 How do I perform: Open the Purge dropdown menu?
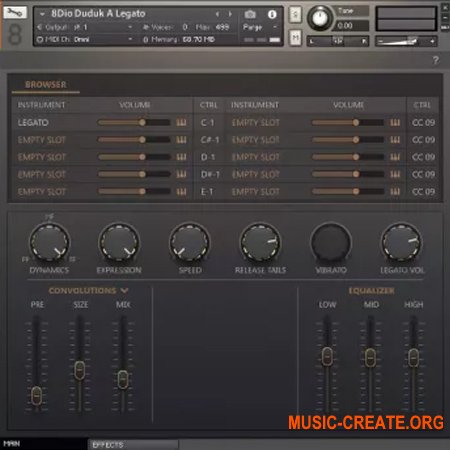click(260, 27)
